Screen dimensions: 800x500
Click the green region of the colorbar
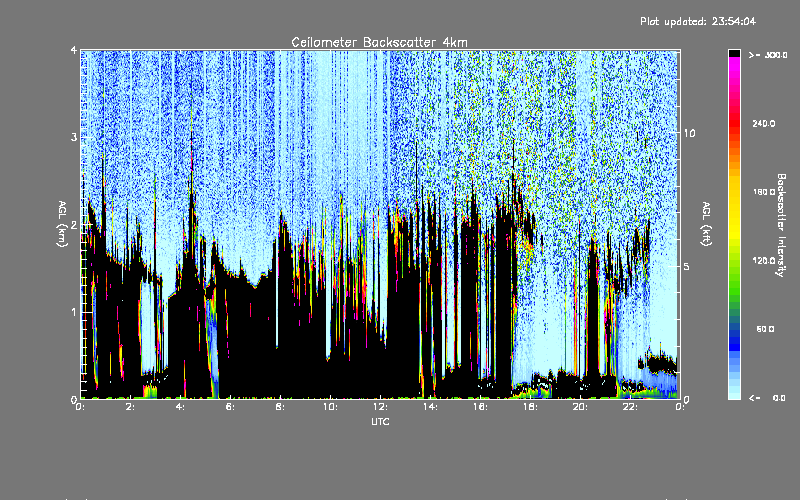pyautogui.click(x=734, y=286)
